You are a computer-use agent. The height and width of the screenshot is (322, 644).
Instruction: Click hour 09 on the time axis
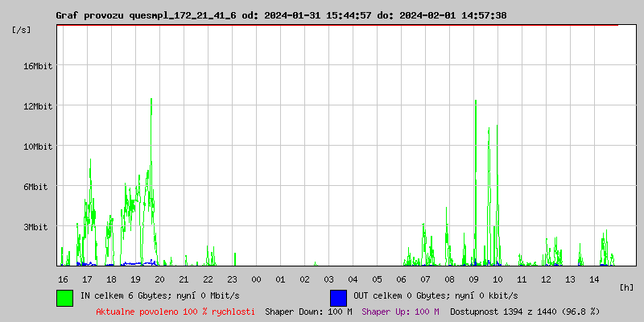[473, 279]
